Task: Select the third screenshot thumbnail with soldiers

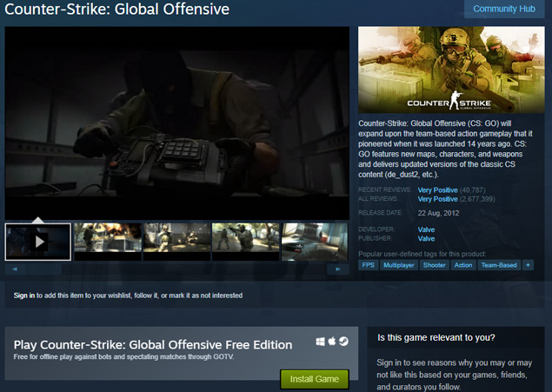Action: [176, 242]
